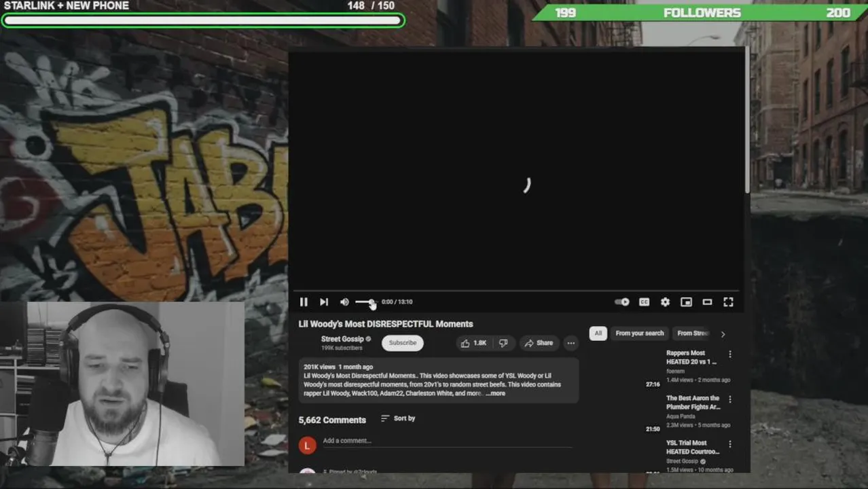868x489 pixels.
Task: Like the video with 1.8K likes
Action: 474,343
